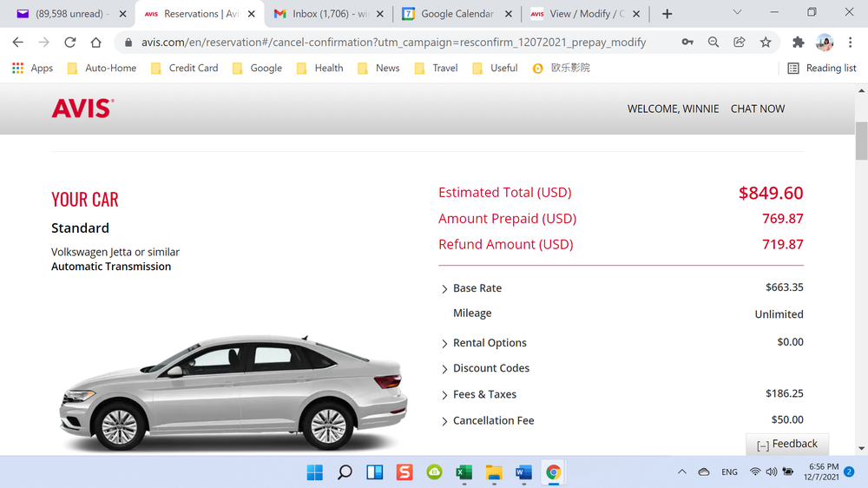Click the Refund Amount value 719.87
The height and width of the screenshot is (488, 868).
(783, 244)
